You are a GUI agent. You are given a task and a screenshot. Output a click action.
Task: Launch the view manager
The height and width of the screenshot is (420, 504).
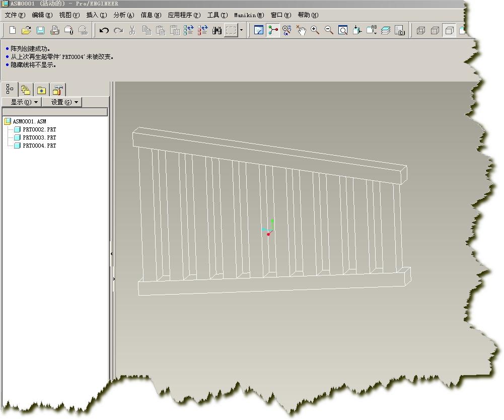[400, 31]
